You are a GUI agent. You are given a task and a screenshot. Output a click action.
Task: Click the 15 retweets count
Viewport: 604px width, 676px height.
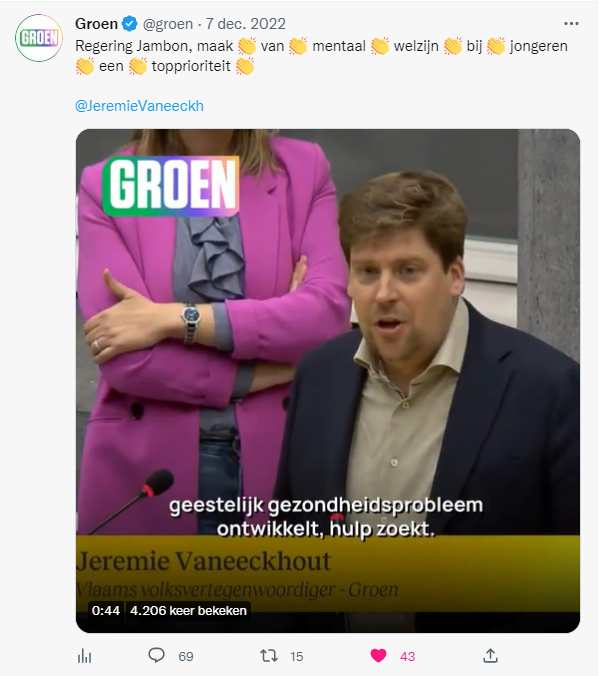tap(297, 657)
